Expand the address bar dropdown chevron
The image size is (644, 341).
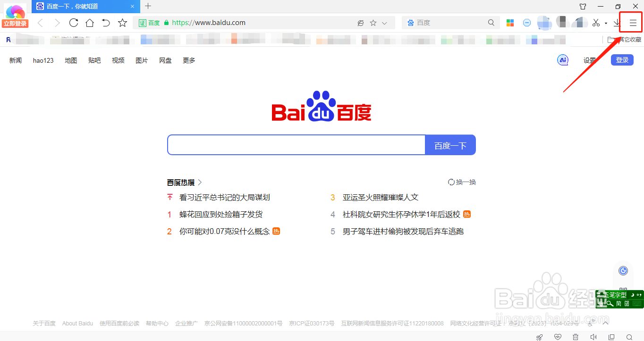tap(384, 23)
